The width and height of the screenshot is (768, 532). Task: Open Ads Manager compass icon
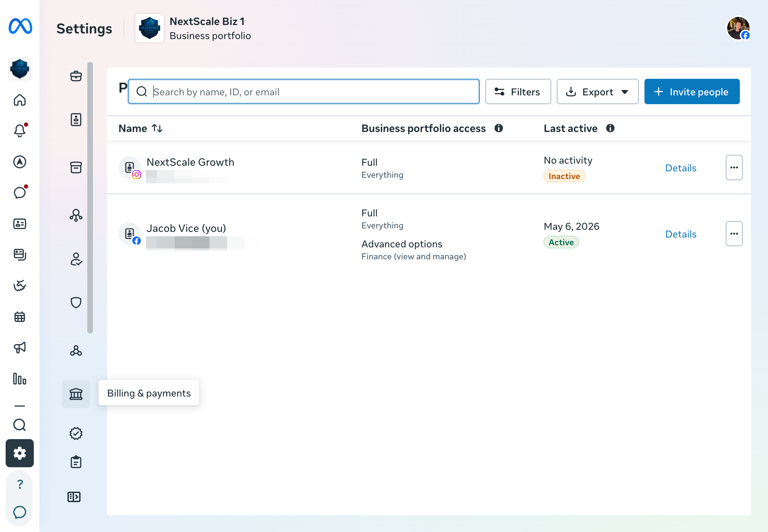[20, 162]
